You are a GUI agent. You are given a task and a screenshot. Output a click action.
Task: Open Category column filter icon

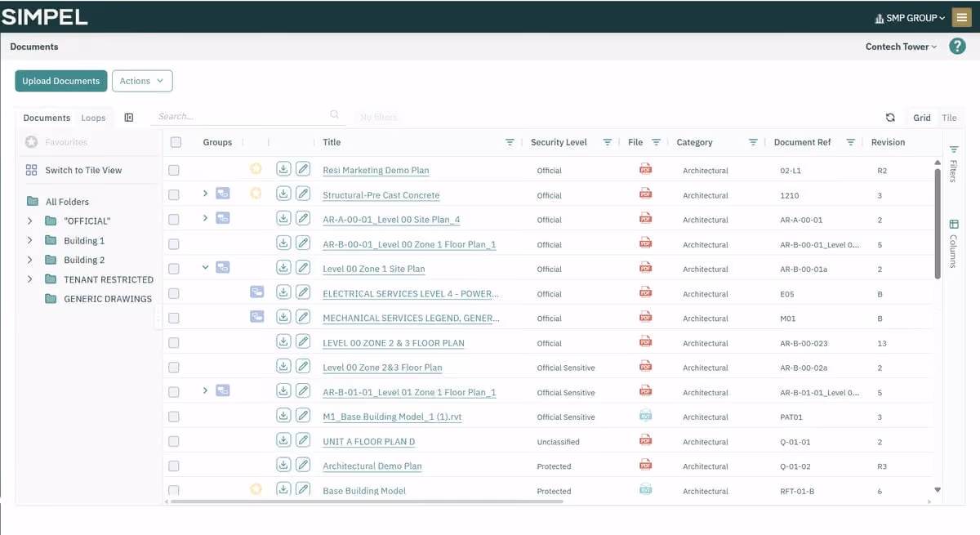pyautogui.click(x=753, y=142)
